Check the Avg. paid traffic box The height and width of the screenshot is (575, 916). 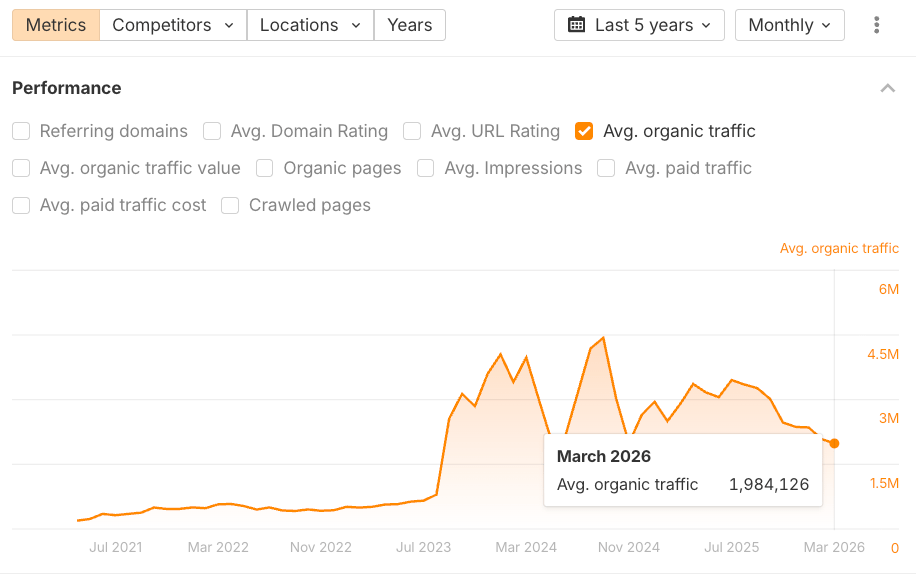606,168
